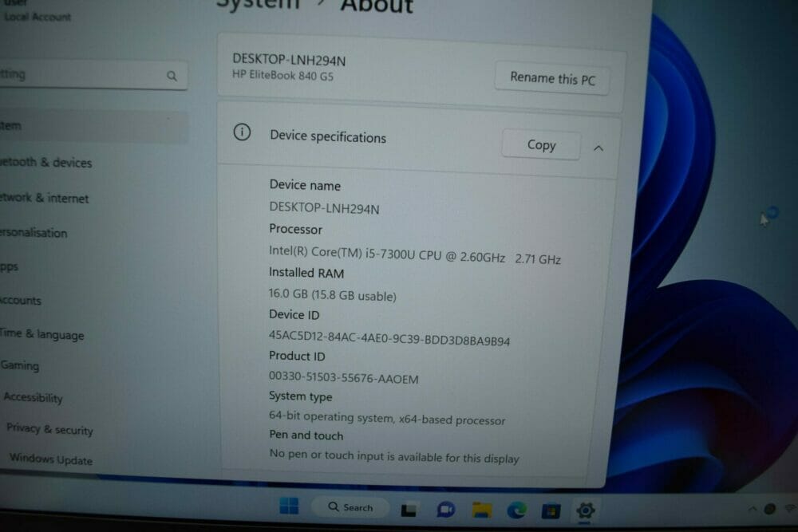Open Bluetooth & devices settings
This screenshot has height=532, width=798.
pyautogui.click(x=45, y=162)
